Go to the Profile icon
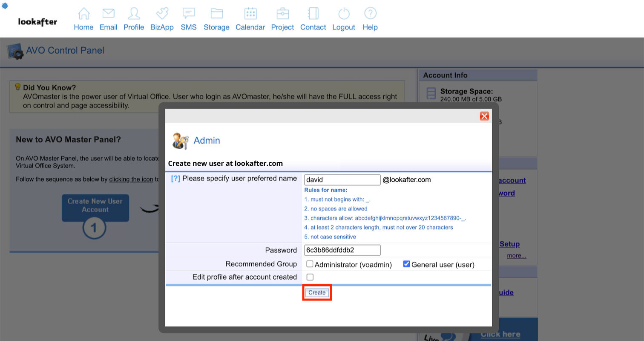This screenshot has height=341, width=644. pyautogui.click(x=134, y=14)
